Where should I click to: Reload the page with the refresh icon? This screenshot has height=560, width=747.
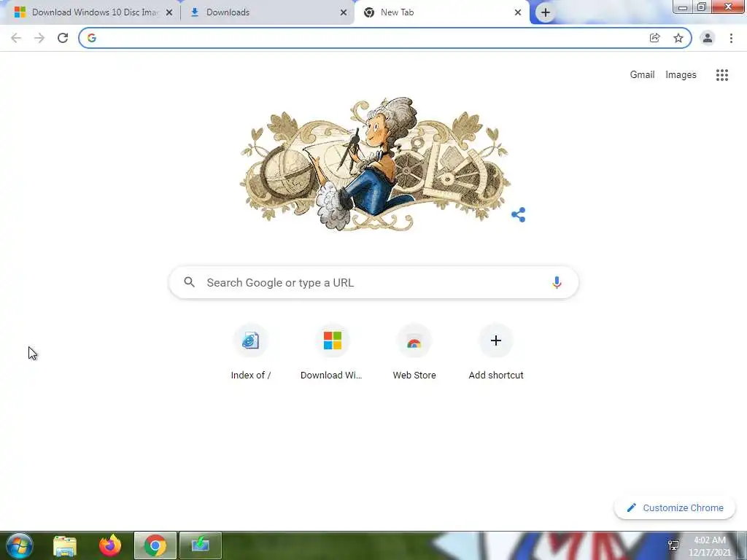click(63, 38)
